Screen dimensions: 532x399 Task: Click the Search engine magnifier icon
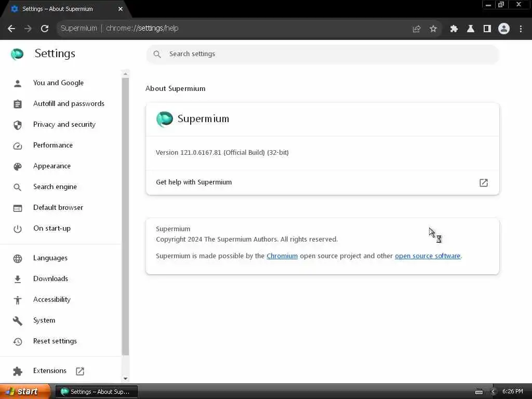[17, 187]
